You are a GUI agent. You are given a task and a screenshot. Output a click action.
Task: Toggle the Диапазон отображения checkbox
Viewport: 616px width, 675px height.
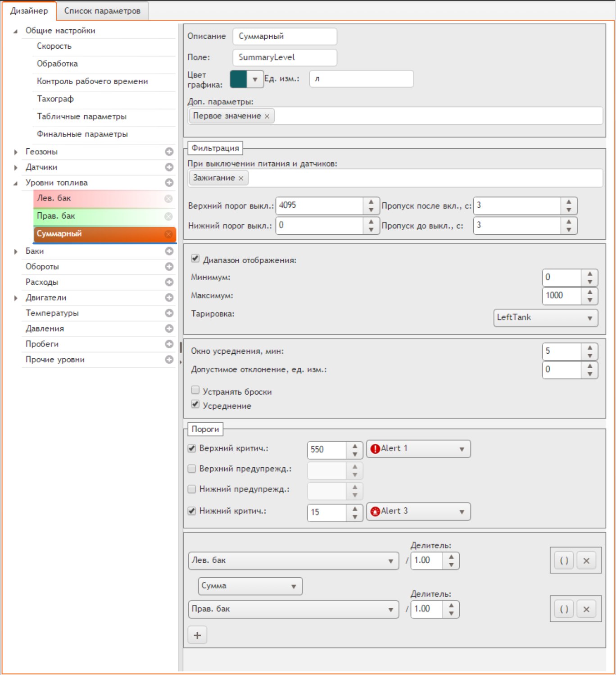pyautogui.click(x=195, y=259)
